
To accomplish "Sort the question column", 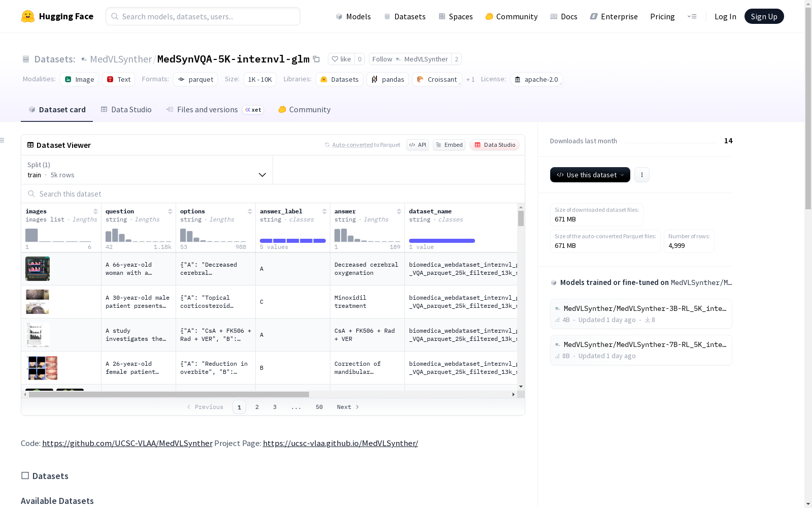I will tap(170, 211).
